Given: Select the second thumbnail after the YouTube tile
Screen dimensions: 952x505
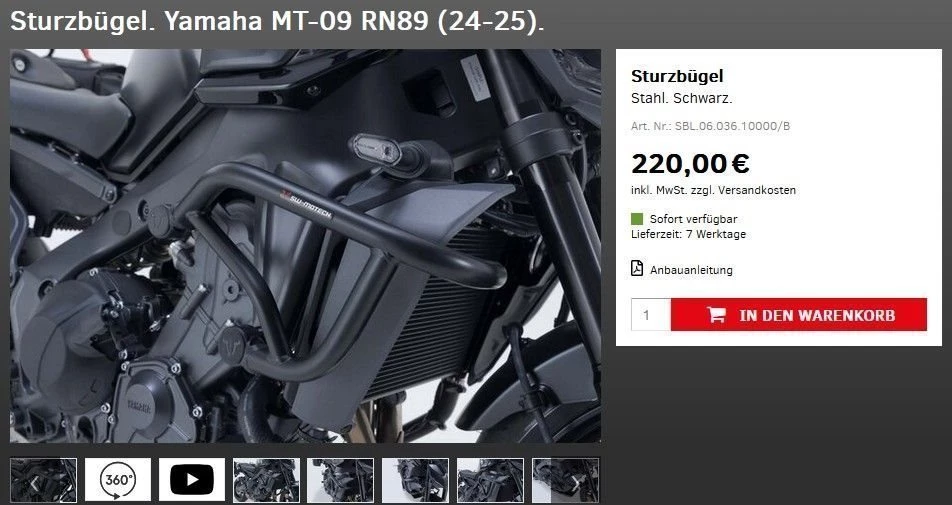Looking at the screenshot, I should pyautogui.click(x=341, y=480).
